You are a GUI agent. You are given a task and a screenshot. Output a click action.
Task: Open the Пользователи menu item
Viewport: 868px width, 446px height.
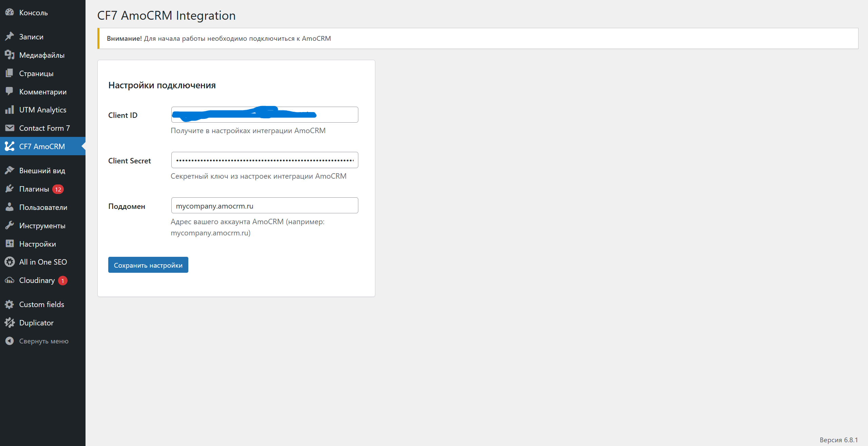[43, 207]
